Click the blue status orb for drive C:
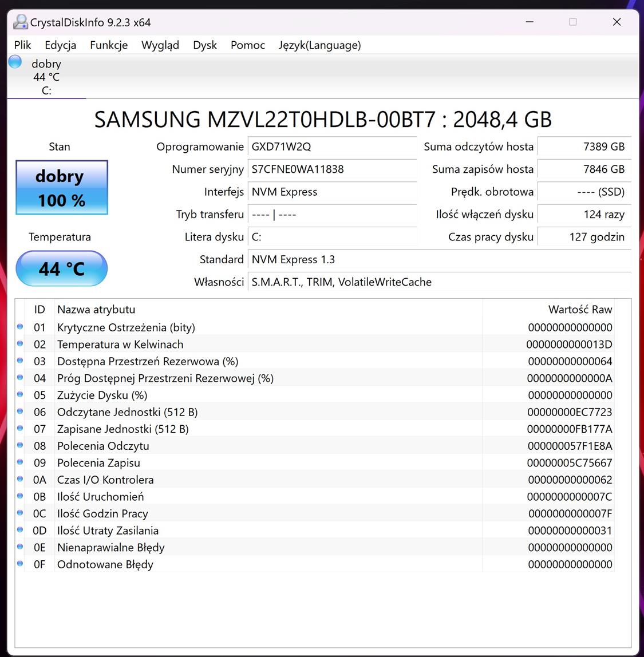The width and height of the screenshot is (644, 657). click(15, 62)
